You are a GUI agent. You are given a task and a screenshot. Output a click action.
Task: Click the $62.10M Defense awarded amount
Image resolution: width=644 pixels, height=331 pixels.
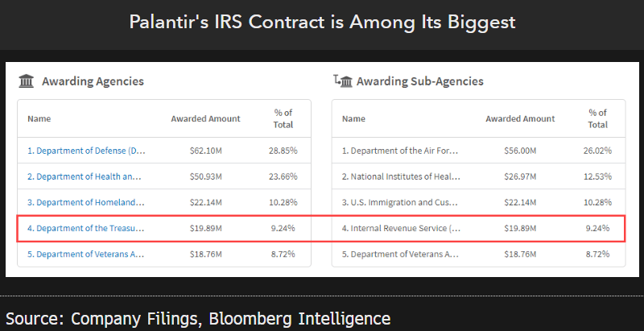(x=205, y=151)
